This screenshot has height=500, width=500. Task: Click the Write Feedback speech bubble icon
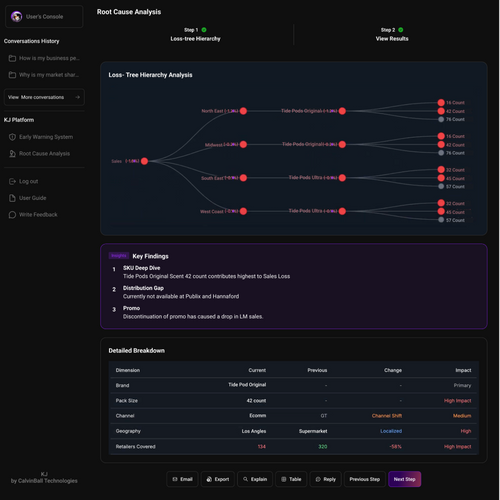[12, 215]
